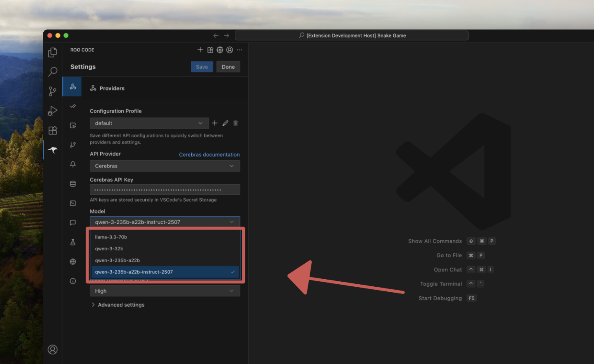Open the High reasoning effort dropdown
This screenshot has height=364, width=594.
click(x=165, y=291)
